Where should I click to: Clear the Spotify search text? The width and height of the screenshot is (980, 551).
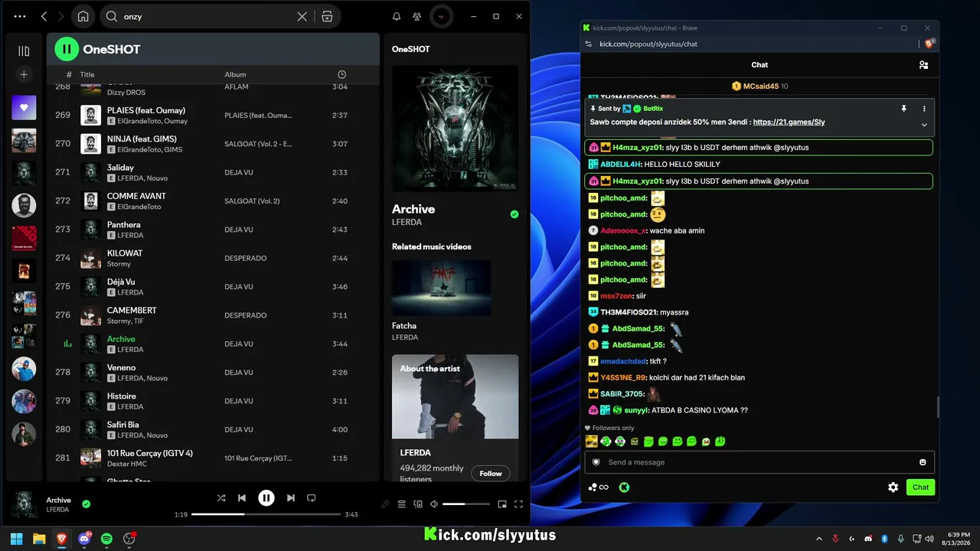(302, 16)
